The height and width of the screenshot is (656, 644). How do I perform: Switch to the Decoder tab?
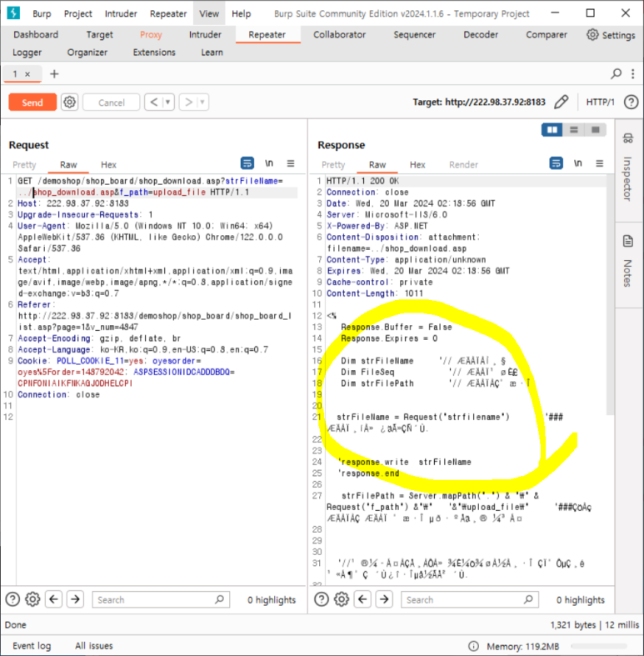[x=481, y=34]
